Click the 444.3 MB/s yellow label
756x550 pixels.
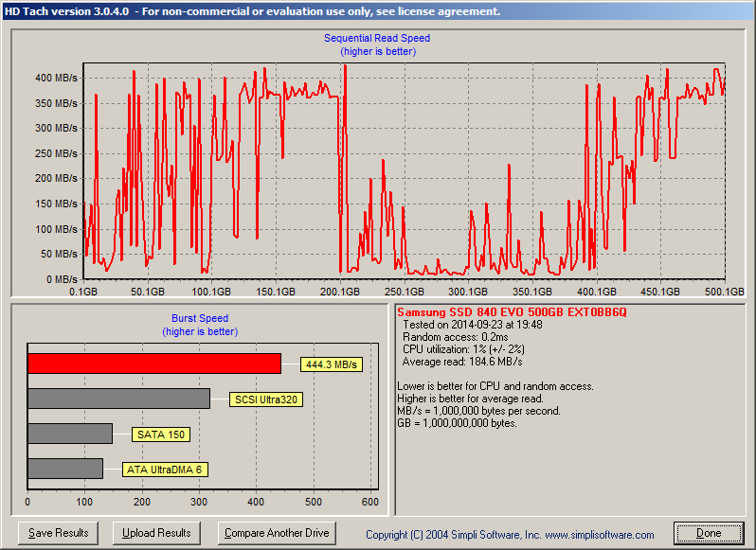(x=332, y=364)
